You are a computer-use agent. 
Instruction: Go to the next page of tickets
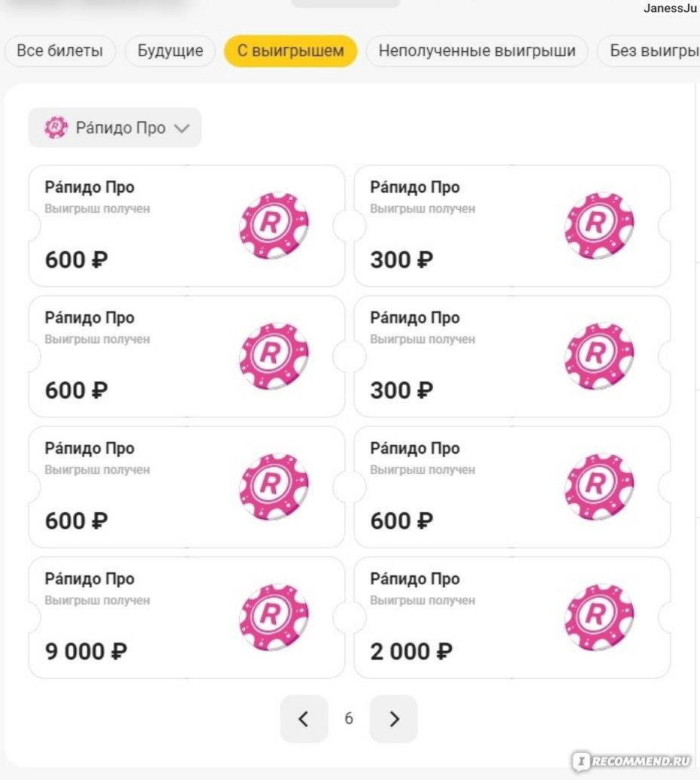[394, 719]
